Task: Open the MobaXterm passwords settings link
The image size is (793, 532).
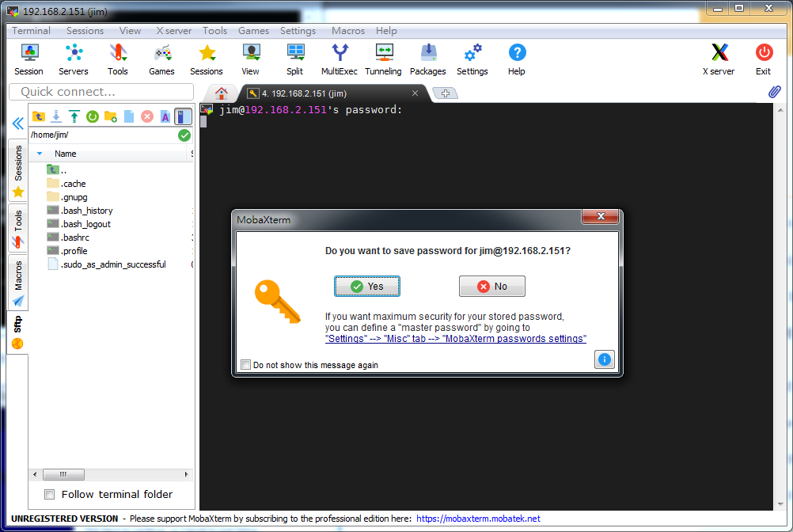Action: [x=456, y=339]
